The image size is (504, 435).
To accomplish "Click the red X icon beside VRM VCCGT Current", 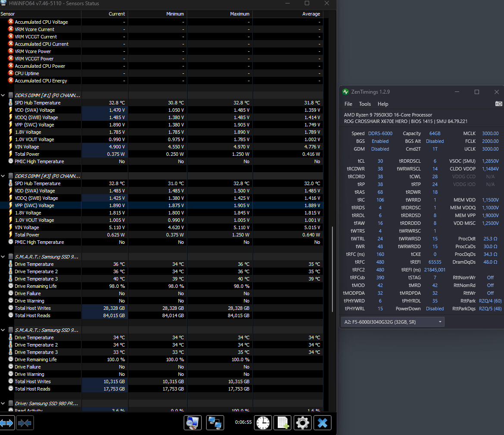I will click(11, 36).
